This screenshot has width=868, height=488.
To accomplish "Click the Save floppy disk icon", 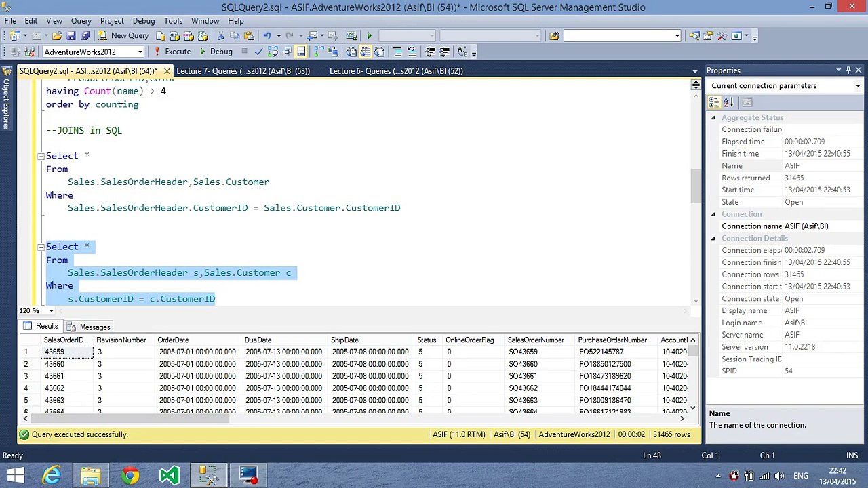I will (71, 35).
